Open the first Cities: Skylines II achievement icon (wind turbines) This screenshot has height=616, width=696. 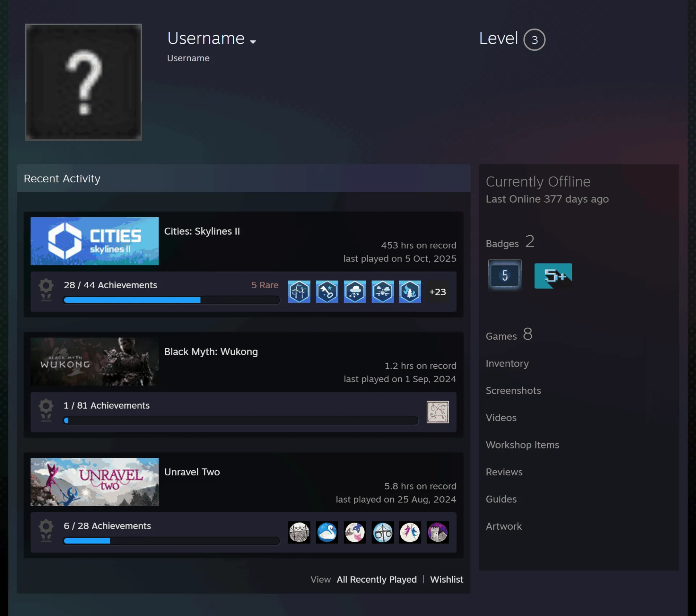click(299, 292)
